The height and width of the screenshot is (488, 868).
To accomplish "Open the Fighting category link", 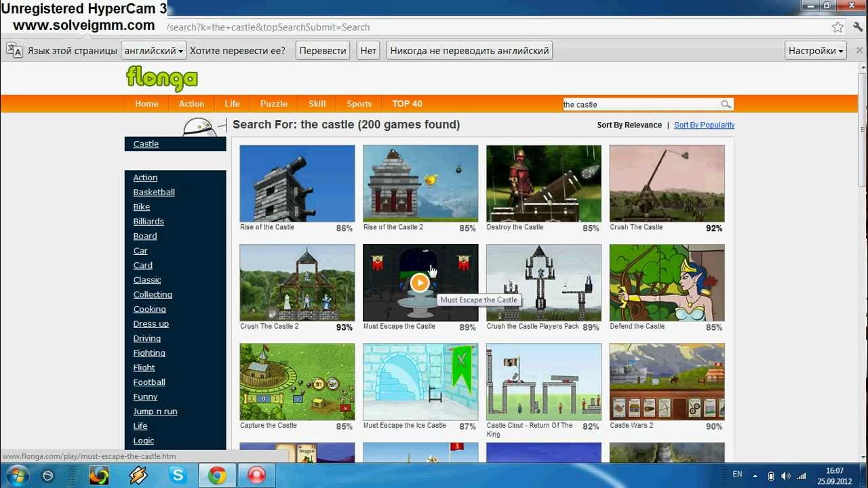I will pos(149,353).
